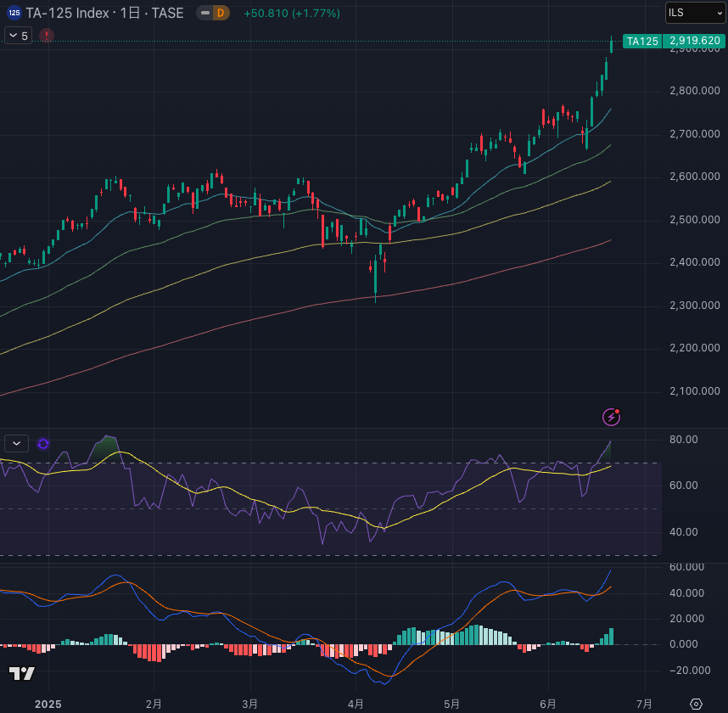Click the 40.00 RSI scale label

point(683,532)
